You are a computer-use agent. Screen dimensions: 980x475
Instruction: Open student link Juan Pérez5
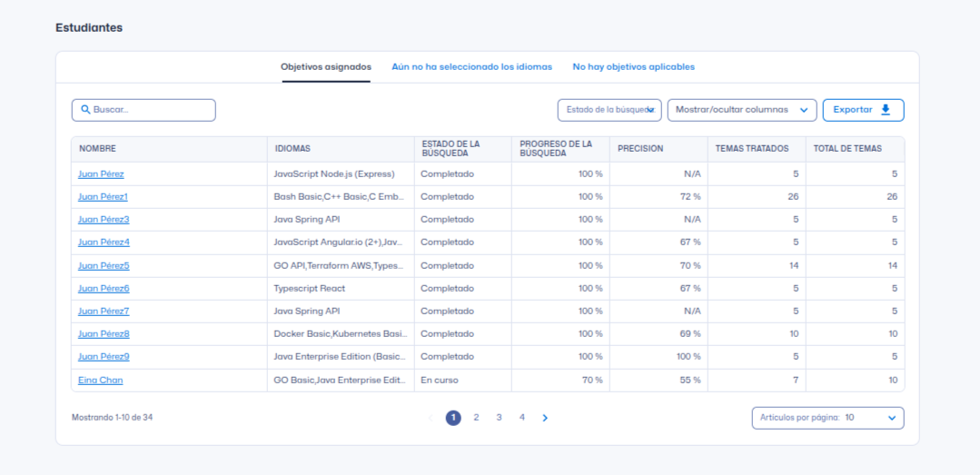pos(104,265)
